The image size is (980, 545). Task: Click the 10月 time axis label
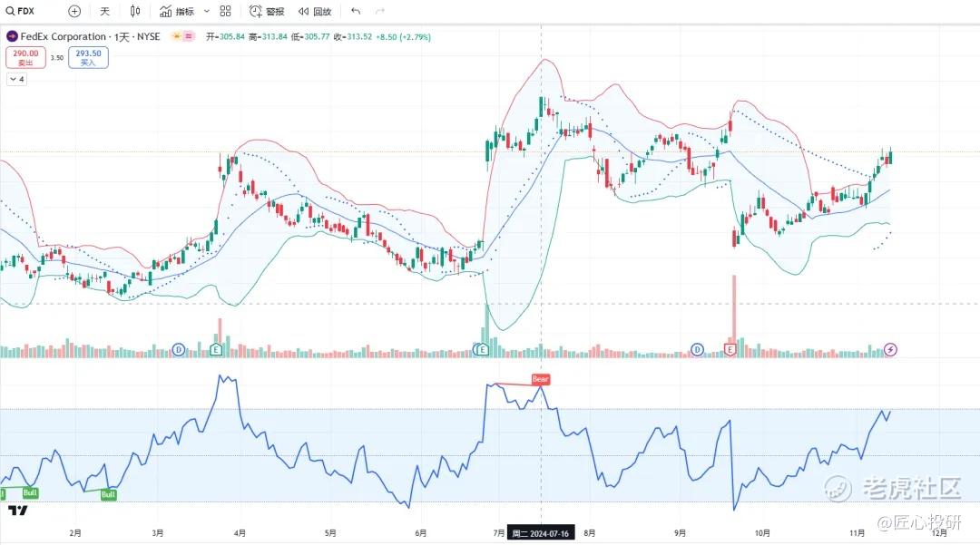(x=762, y=533)
